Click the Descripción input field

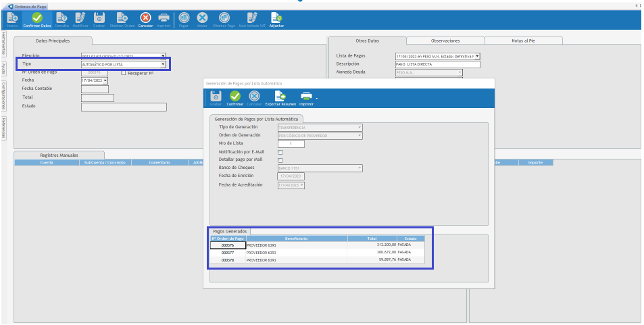437,64
